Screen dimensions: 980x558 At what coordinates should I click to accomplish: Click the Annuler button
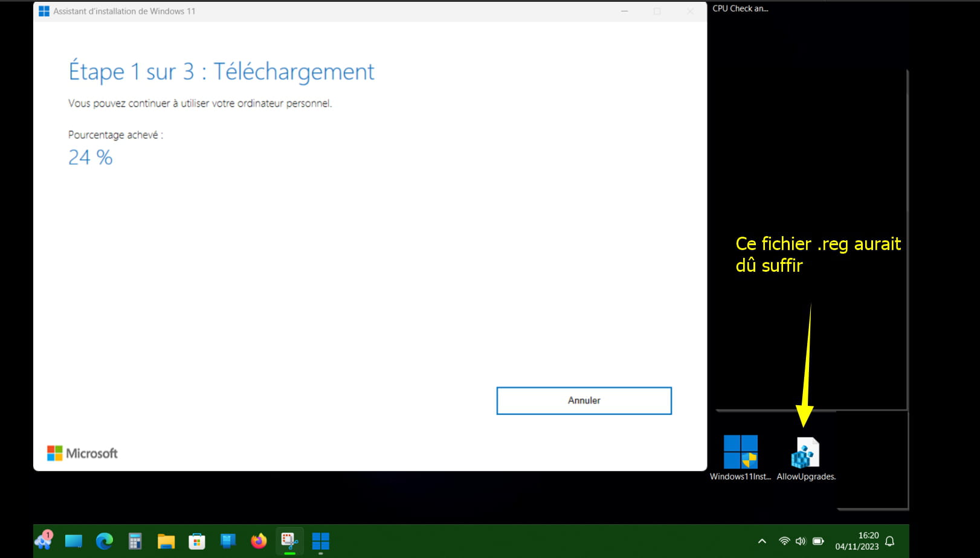584,400
